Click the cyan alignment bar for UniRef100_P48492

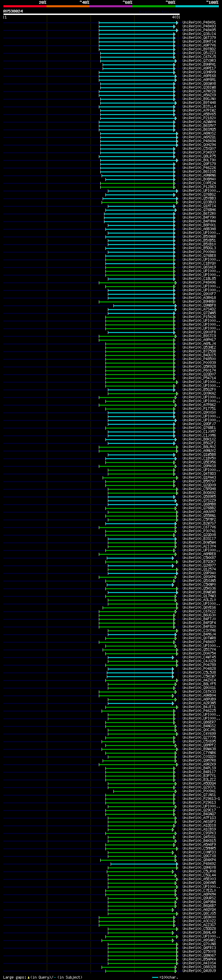click(144, 864)
